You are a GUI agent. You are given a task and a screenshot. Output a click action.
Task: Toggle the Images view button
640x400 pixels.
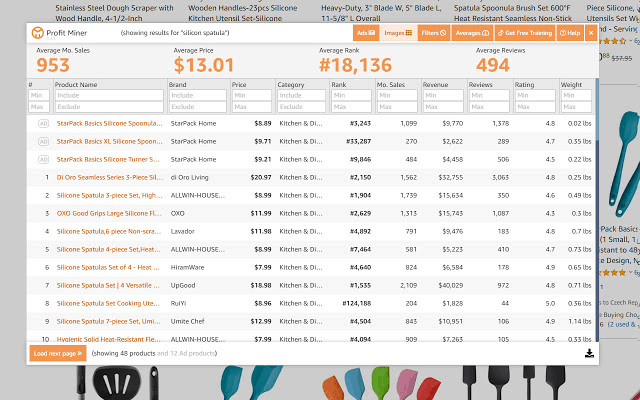pos(398,33)
